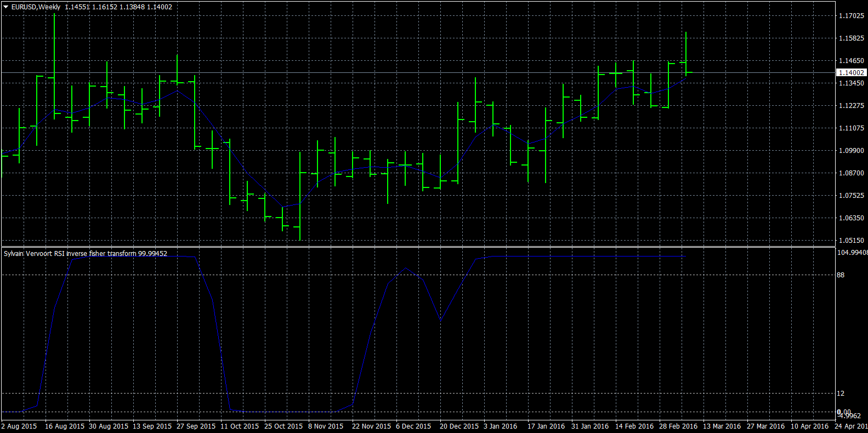Click the 104.9940 indicator scale value
This screenshot has width=868, height=433.
tap(852, 253)
